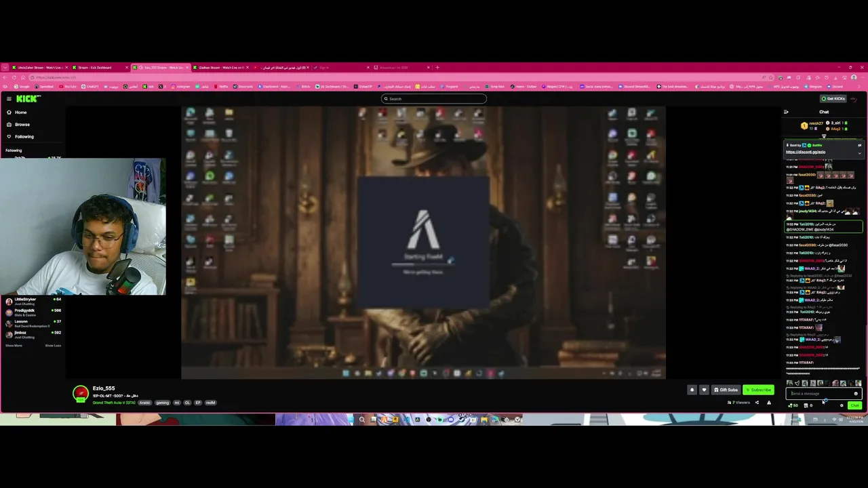Image resolution: width=868 pixels, height=488 pixels.
Task: Open Prodigyddk recommended channel
Action: pos(33,312)
